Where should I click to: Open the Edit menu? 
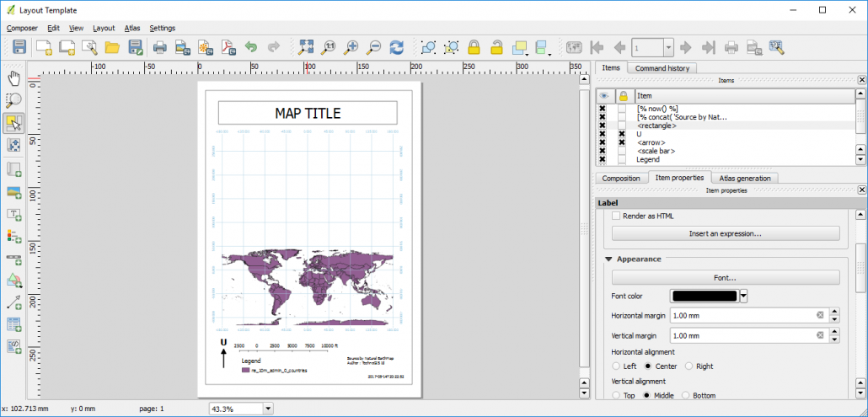(54, 28)
